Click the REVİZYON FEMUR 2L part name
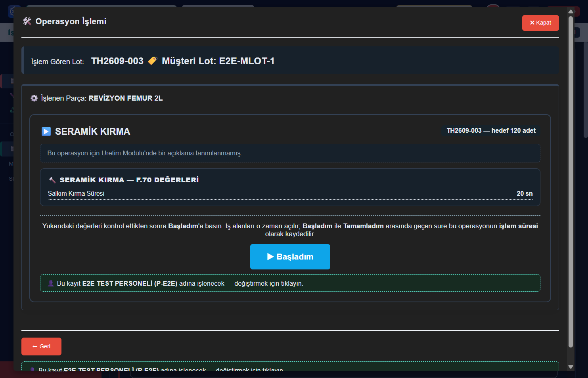Screen dimensions: 588x378 tap(126, 98)
